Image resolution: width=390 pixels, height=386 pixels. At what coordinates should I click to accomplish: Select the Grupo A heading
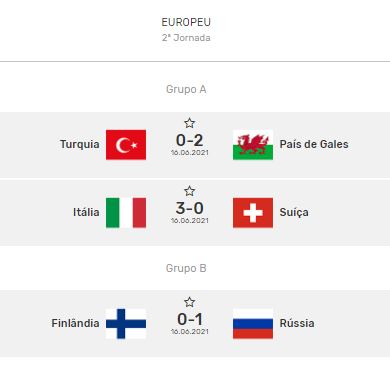pos(186,89)
